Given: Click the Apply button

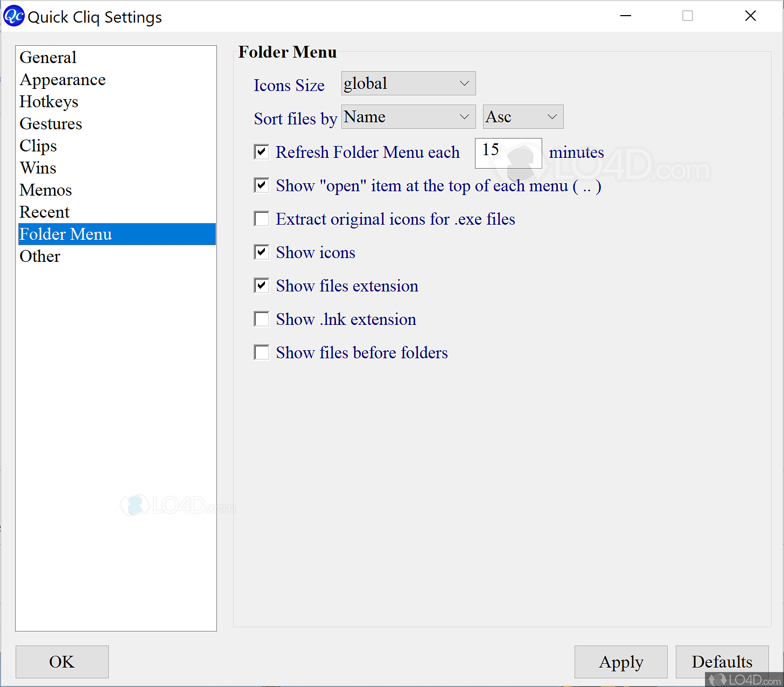Looking at the screenshot, I should tap(620, 662).
